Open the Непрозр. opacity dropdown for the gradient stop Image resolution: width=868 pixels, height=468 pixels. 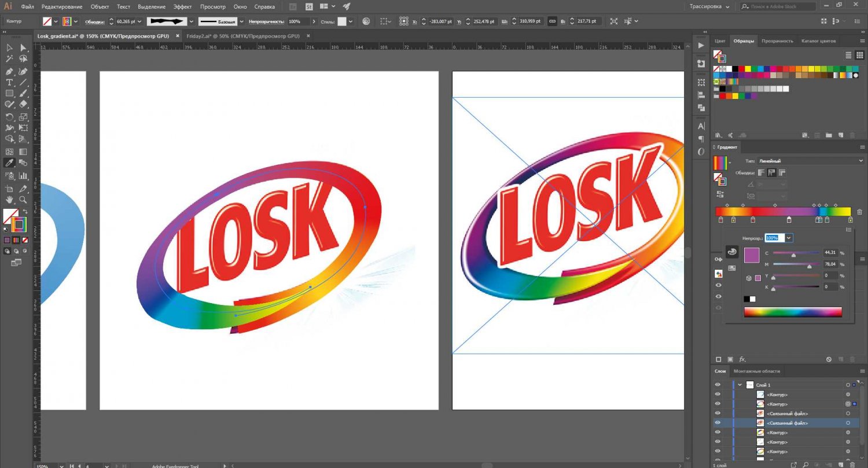(x=789, y=238)
